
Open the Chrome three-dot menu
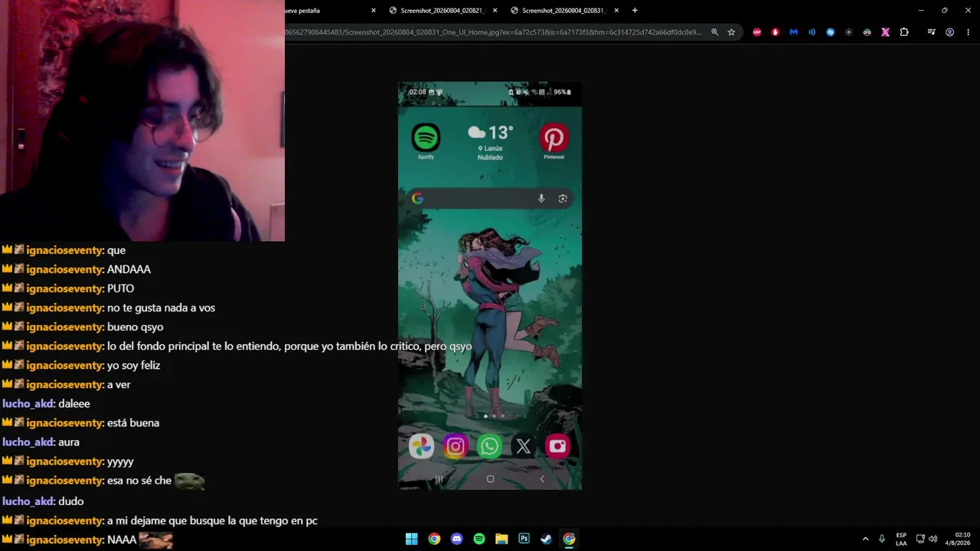tap(968, 32)
